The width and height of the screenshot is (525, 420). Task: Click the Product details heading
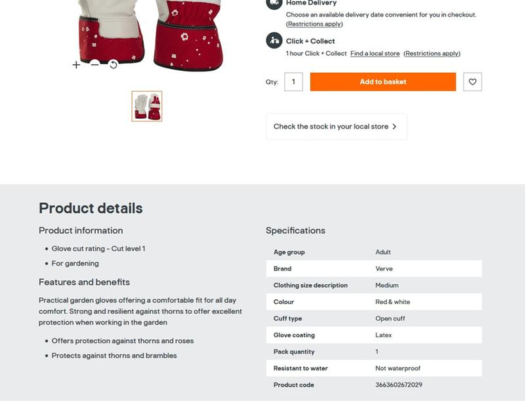[x=91, y=208]
